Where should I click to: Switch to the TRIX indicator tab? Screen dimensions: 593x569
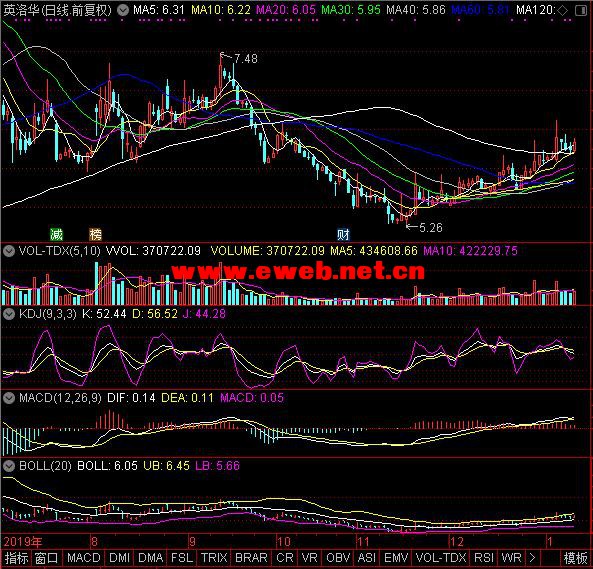point(214,558)
